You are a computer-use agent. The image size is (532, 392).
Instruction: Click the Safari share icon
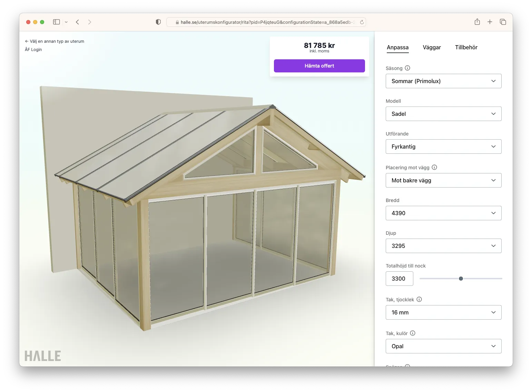pos(477,22)
